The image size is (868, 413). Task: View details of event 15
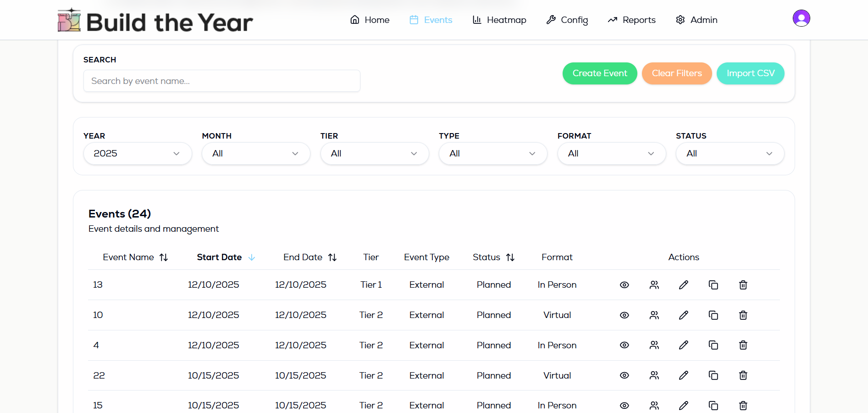tap(624, 406)
